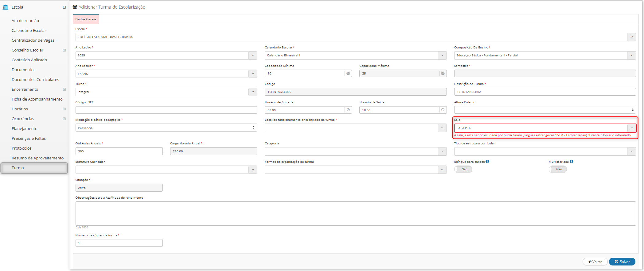Open Ata de reunião menu item
The height and width of the screenshot is (271, 644).
[x=25, y=21]
